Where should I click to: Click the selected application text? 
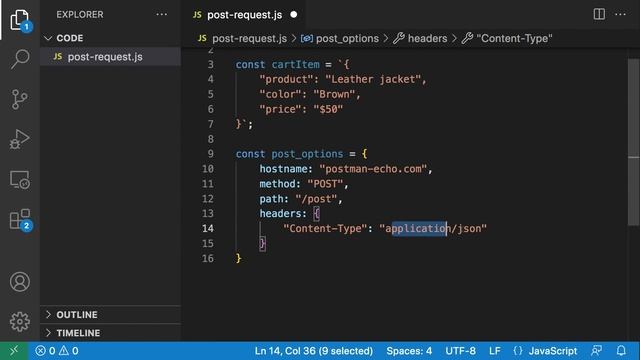coord(419,229)
